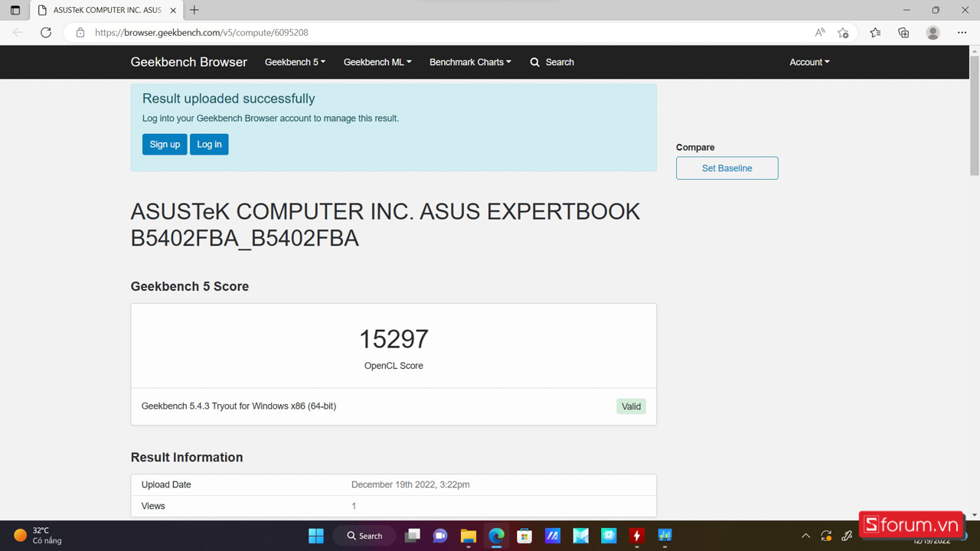Reload the Geekbench page
This screenshot has width=980, height=551.
[x=46, y=32]
